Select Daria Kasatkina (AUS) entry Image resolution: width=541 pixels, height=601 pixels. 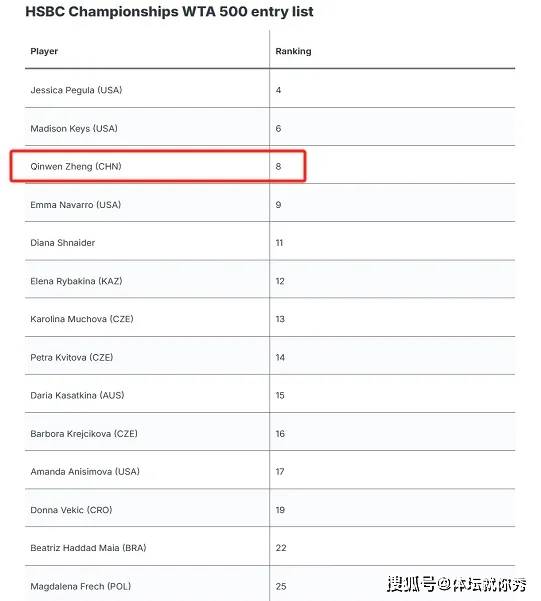[x=77, y=395]
